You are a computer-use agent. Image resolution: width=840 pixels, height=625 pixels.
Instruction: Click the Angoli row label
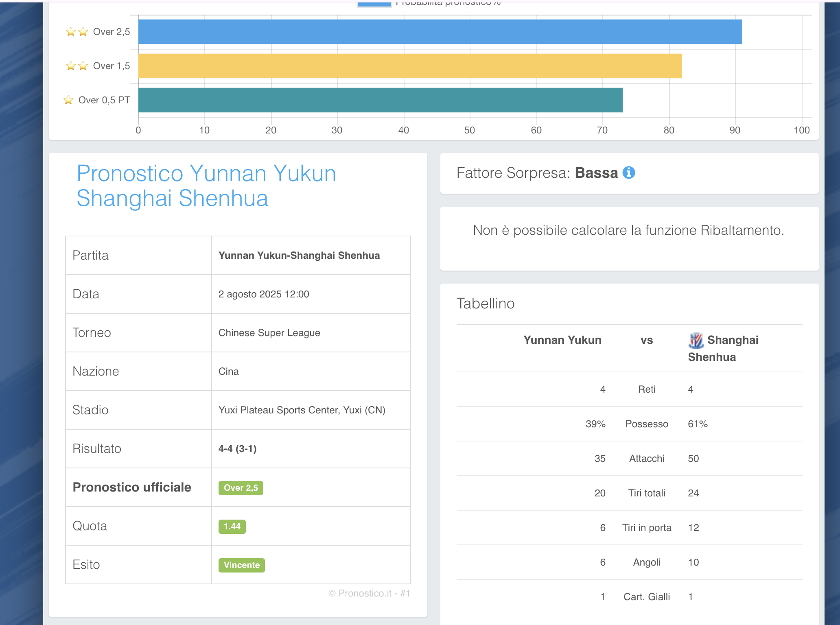point(647,562)
